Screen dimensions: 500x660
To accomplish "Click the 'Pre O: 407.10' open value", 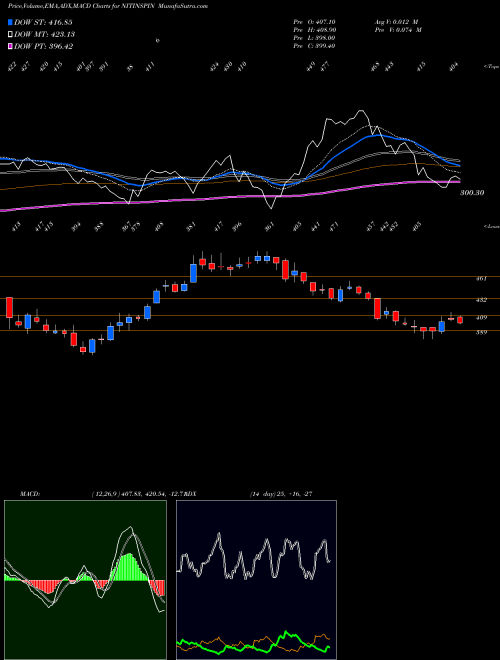I will tap(314, 22).
